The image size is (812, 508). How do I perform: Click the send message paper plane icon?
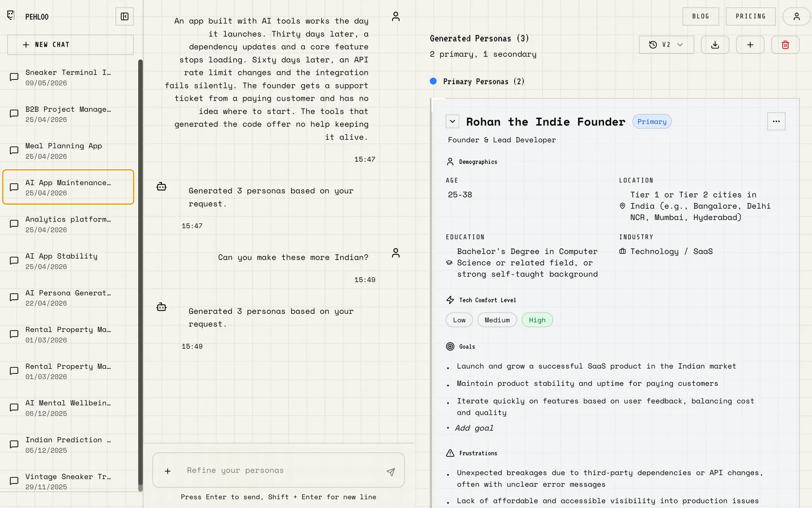391,472
